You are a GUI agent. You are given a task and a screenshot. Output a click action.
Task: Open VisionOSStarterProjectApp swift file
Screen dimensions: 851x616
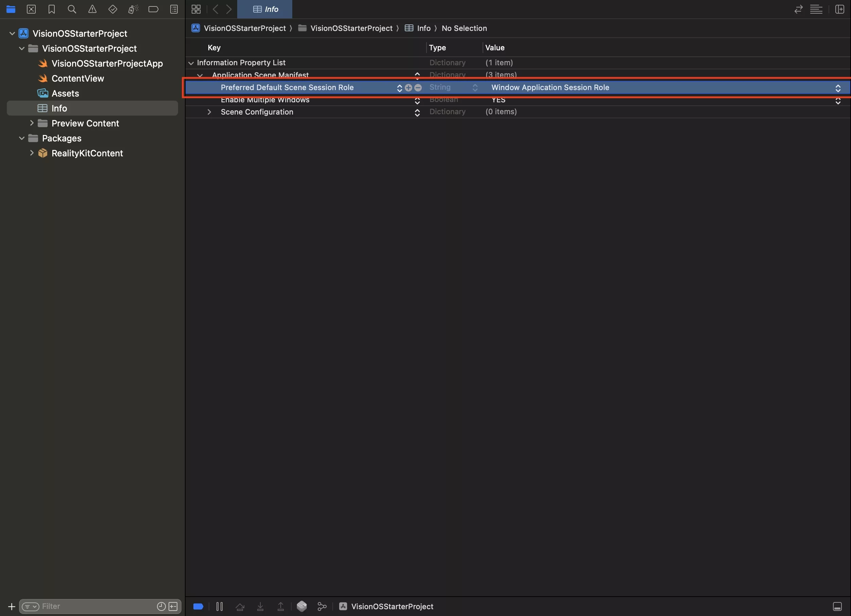click(107, 64)
